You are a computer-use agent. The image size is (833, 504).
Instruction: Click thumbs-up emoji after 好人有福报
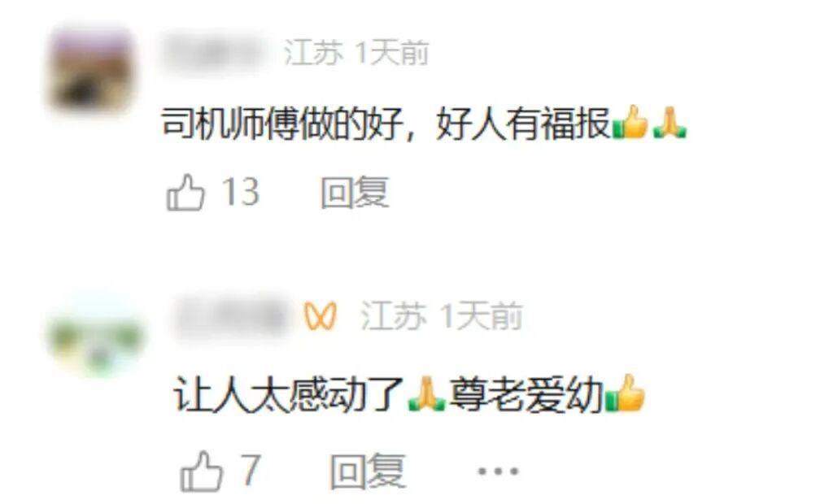coord(630,123)
